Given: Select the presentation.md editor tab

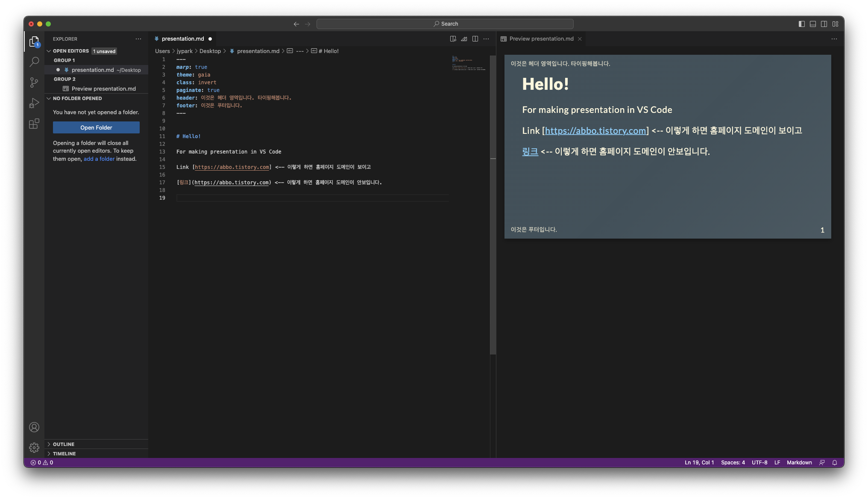Looking at the screenshot, I should pos(183,39).
